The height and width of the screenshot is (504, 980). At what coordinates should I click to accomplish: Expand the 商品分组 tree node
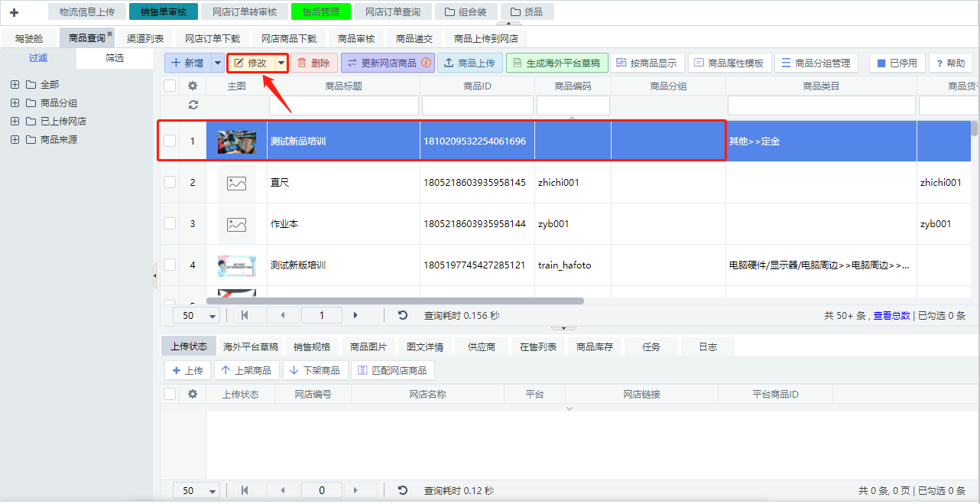pyautogui.click(x=15, y=102)
